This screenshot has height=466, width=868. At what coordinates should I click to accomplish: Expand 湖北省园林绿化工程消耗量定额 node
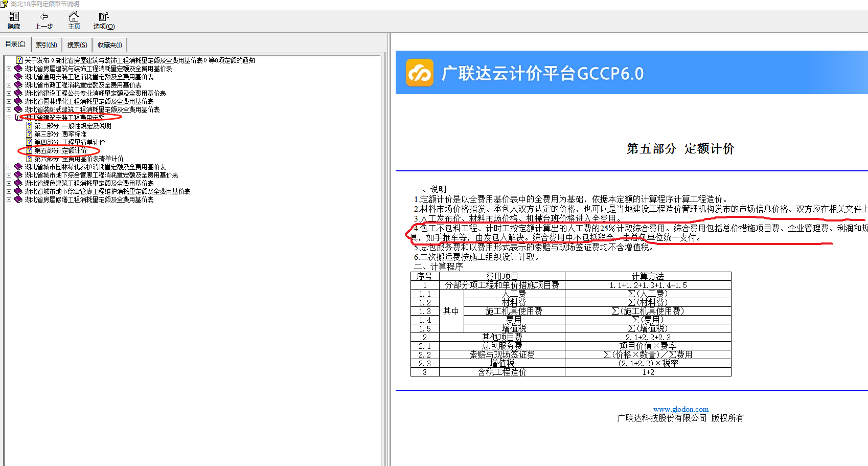[x=9, y=101]
